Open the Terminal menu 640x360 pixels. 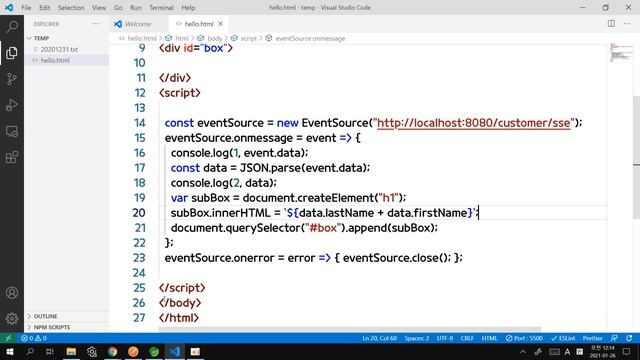click(161, 7)
